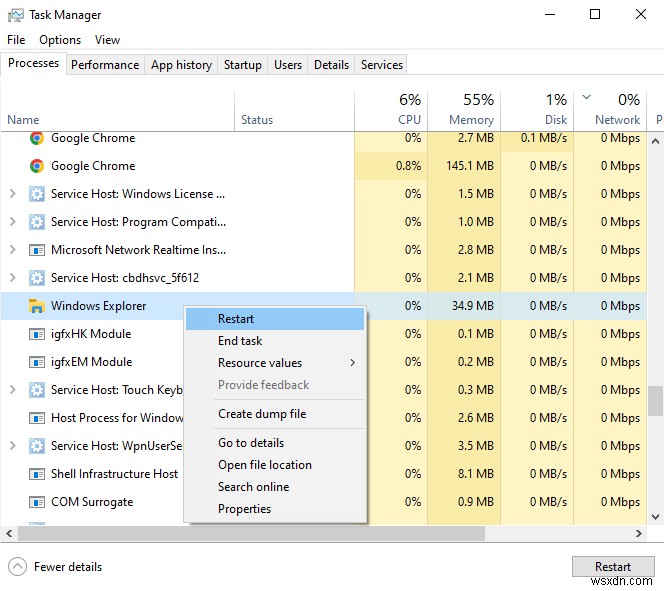Choose End task in the context menu
Image resolution: width=664 pixels, height=591 pixels.
point(275,341)
